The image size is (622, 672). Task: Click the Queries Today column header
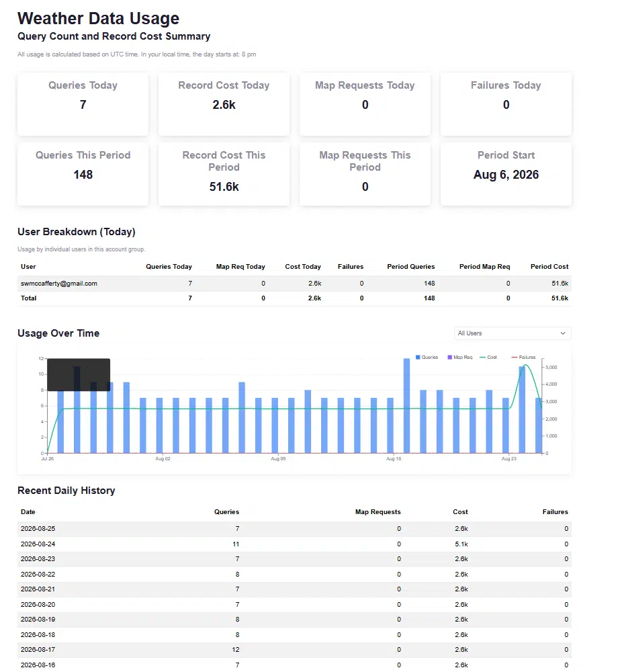169,267
